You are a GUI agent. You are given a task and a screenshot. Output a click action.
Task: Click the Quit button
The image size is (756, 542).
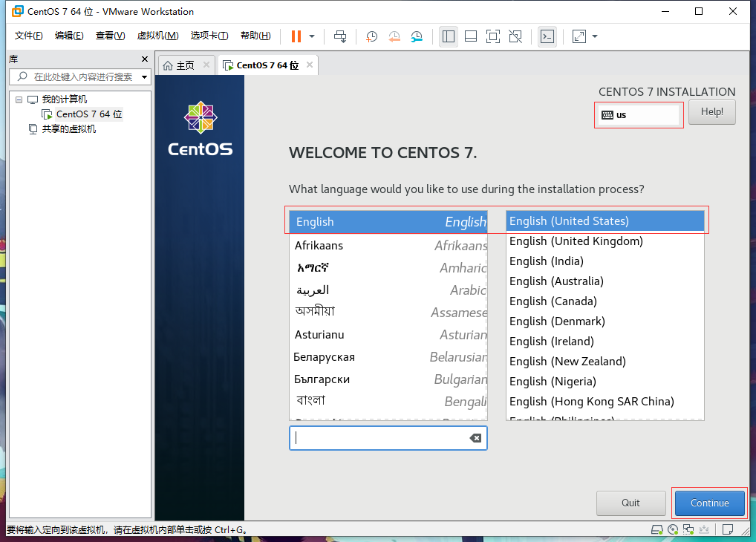coord(630,503)
